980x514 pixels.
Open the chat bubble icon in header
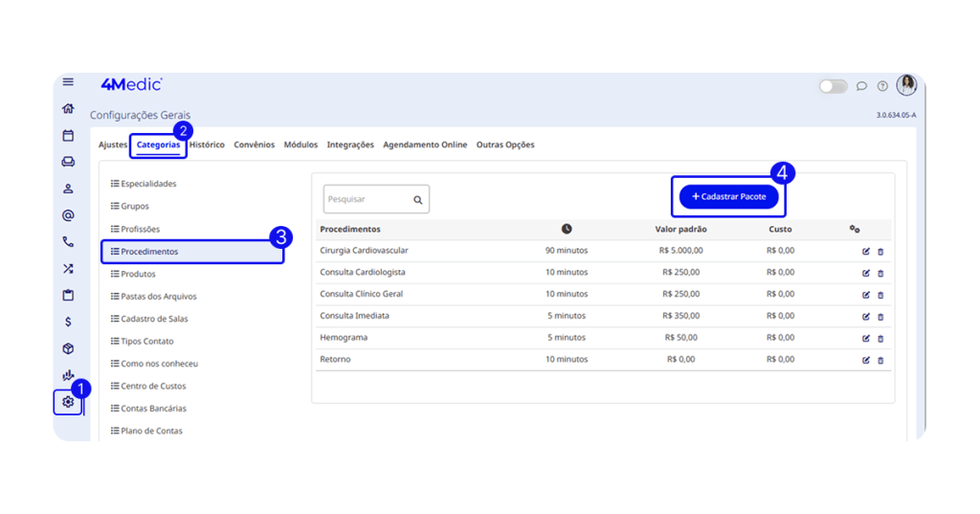[861, 86]
